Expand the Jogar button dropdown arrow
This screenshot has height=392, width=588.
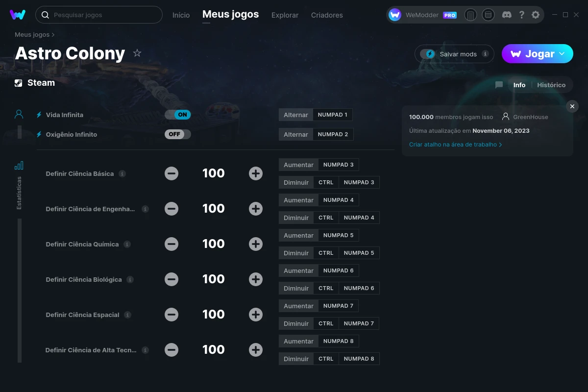click(562, 54)
